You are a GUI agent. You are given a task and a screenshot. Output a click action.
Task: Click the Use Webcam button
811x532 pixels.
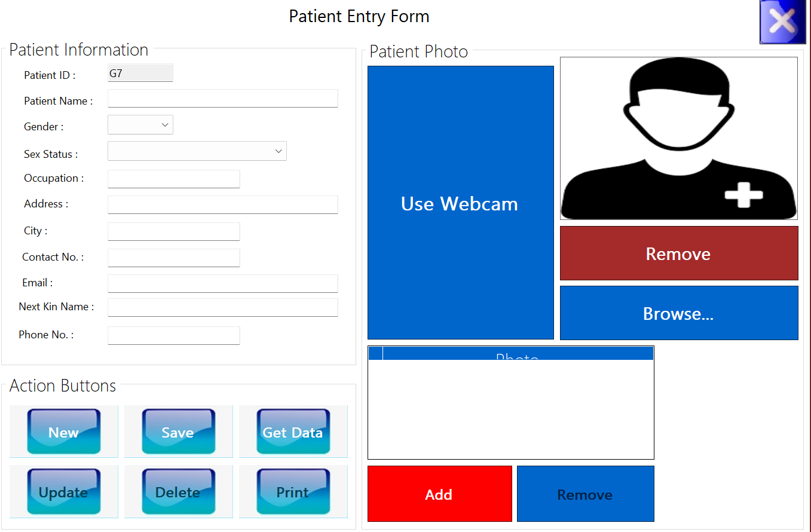(x=460, y=203)
